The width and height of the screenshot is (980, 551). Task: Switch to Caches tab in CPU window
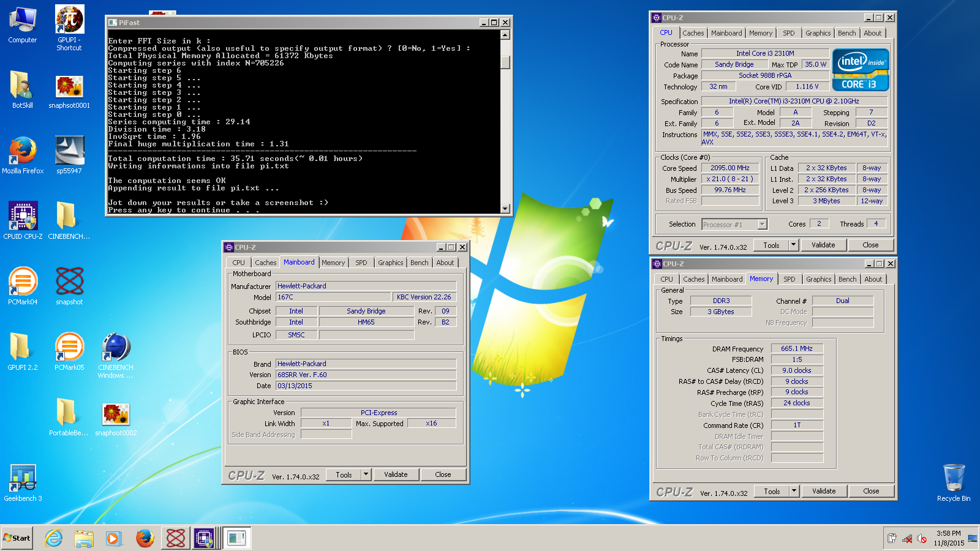click(x=693, y=33)
